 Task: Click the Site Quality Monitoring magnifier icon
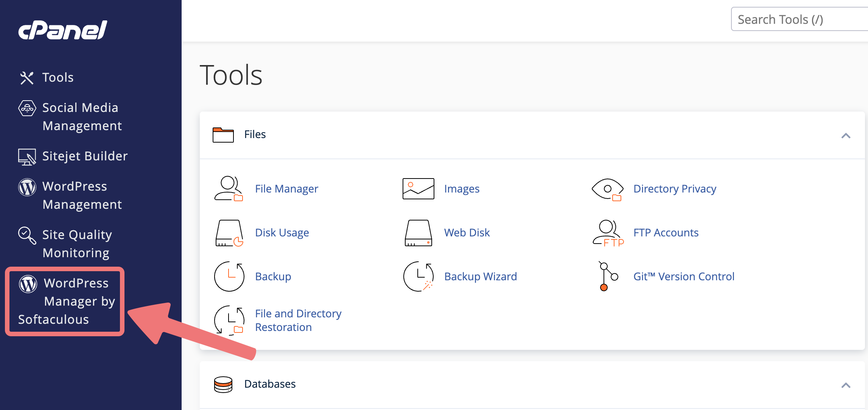tap(27, 235)
